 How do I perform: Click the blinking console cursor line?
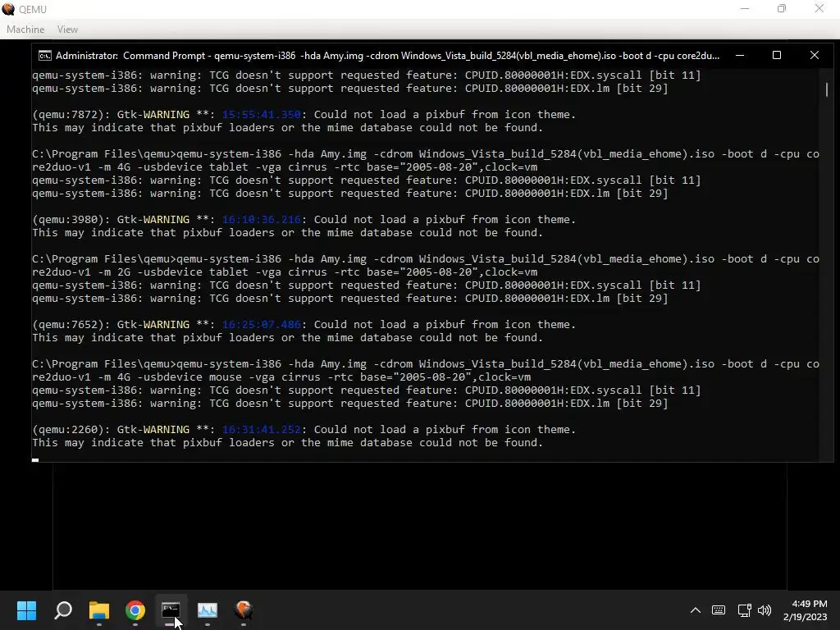coord(35,459)
